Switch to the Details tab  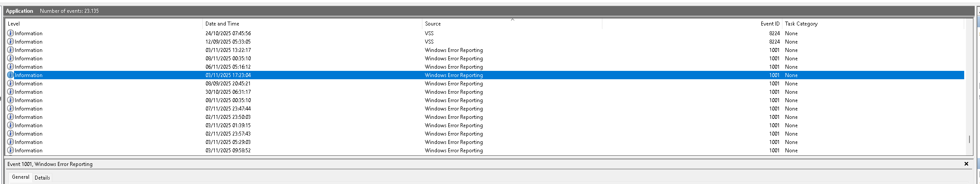point(42,178)
